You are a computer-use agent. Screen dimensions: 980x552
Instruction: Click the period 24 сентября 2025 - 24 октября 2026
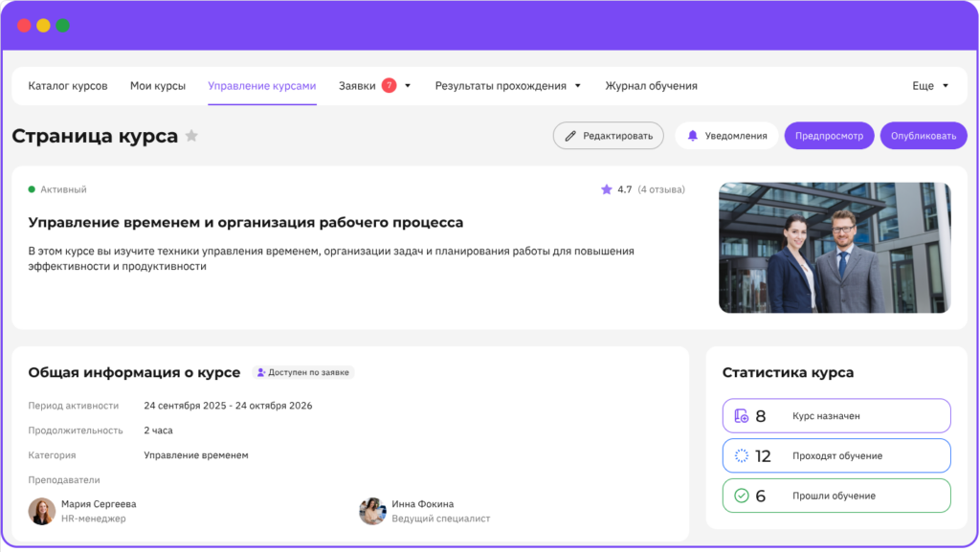point(228,406)
